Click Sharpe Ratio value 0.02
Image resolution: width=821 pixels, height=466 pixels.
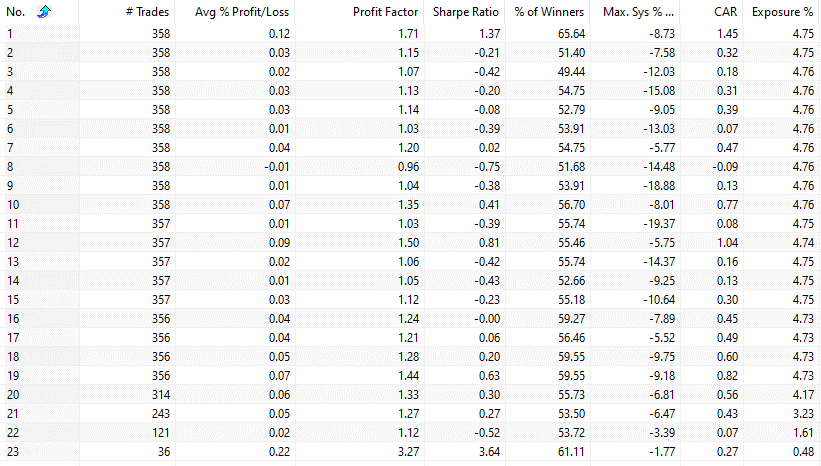pyautogui.click(x=490, y=148)
